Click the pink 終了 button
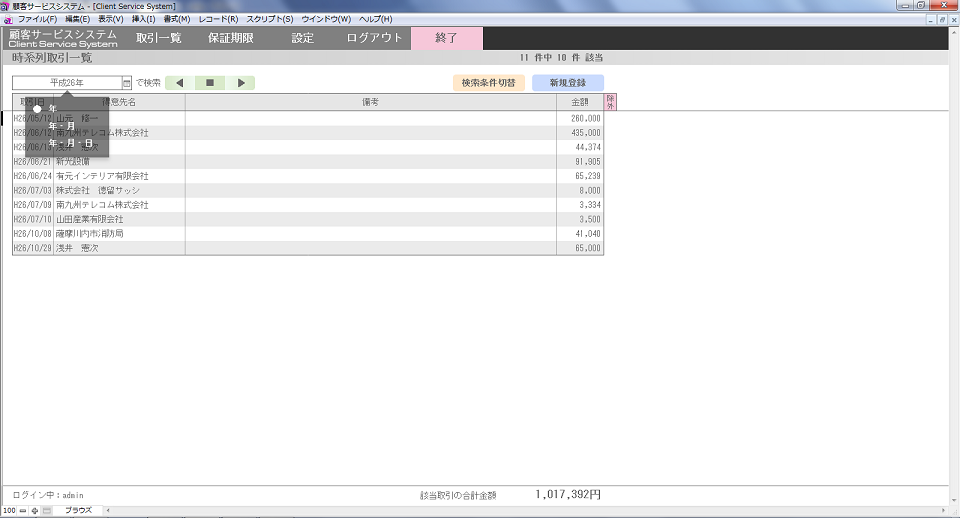The width and height of the screenshot is (960, 518). point(446,38)
